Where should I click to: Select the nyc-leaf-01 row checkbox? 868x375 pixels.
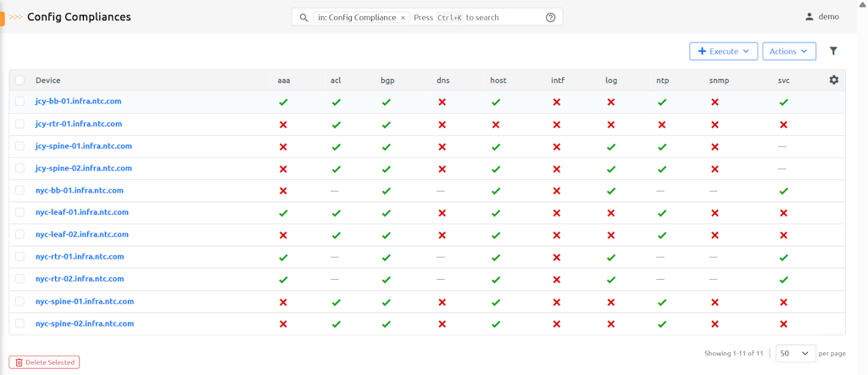pyautogui.click(x=20, y=212)
